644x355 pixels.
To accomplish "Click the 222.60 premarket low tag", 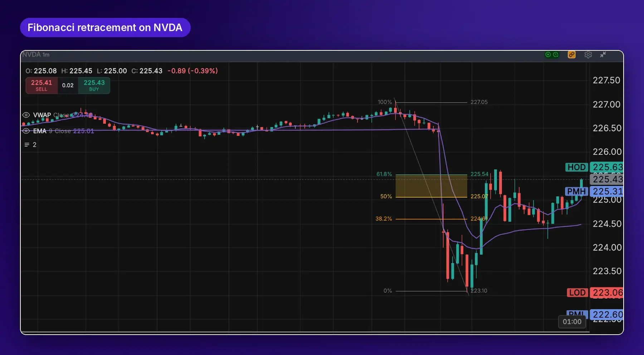I will click(x=607, y=315).
